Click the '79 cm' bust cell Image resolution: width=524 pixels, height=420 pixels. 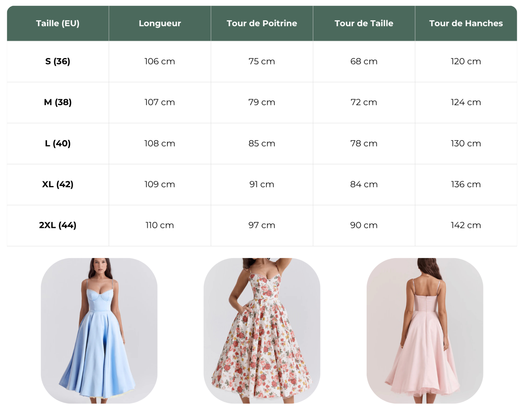[262, 102]
